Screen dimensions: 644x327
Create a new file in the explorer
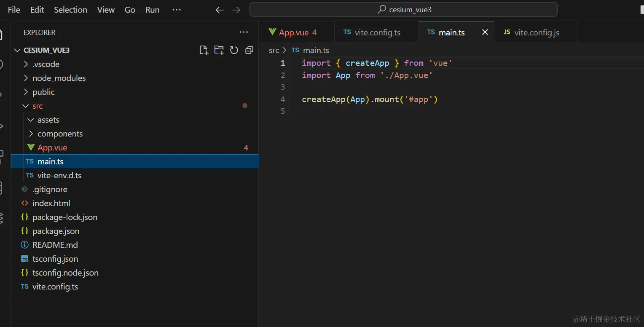[204, 50]
